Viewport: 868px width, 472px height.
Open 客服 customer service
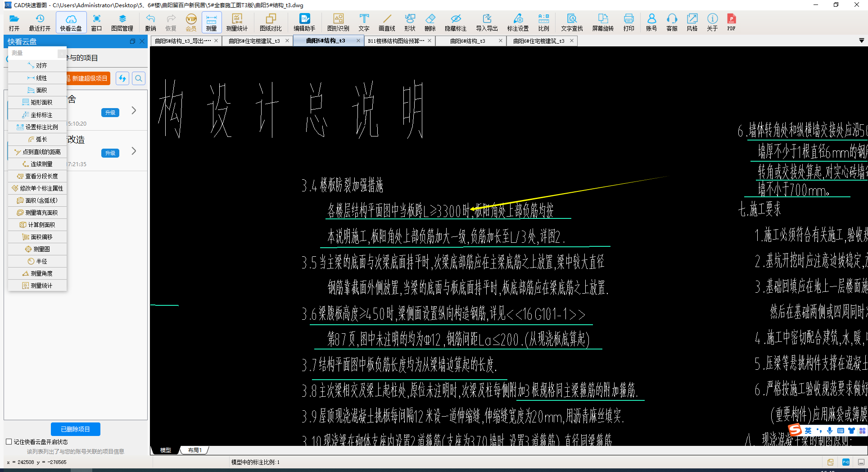(x=672, y=22)
